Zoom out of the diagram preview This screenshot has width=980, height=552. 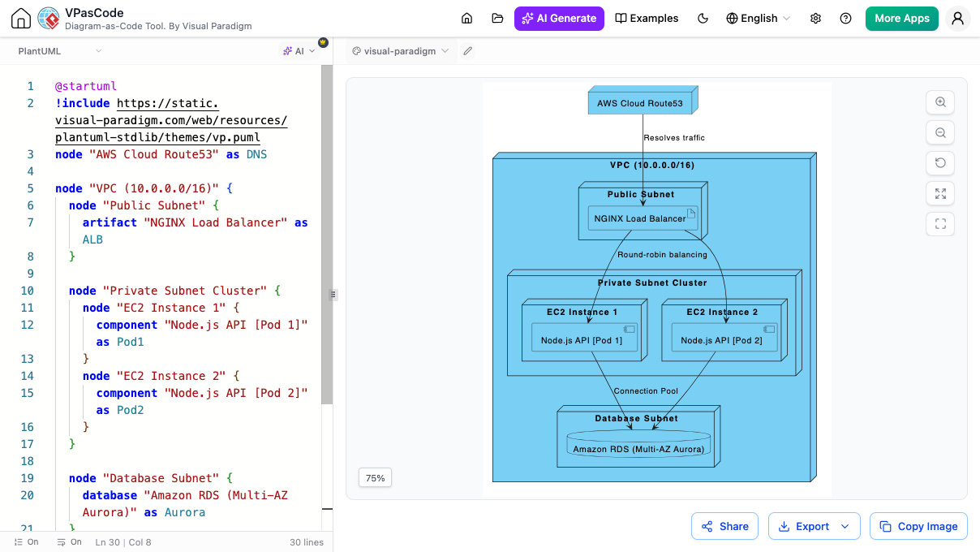[x=940, y=132]
